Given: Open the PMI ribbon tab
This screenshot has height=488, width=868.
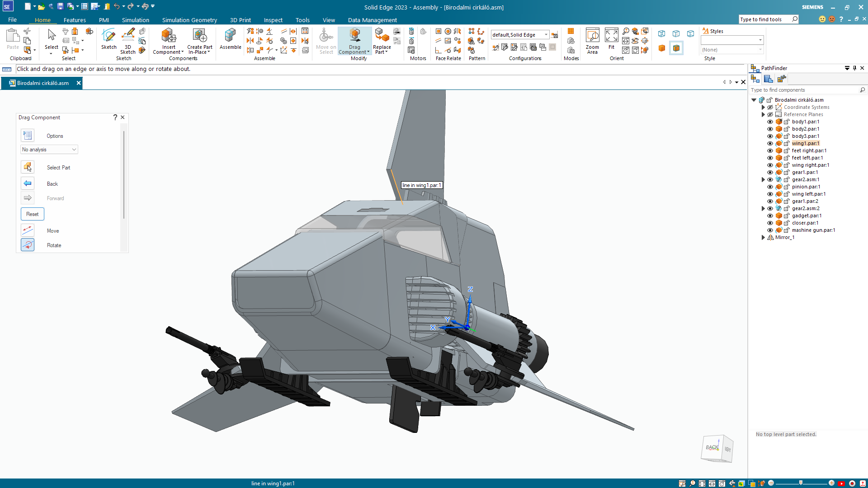Looking at the screenshot, I should tap(104, 20).
